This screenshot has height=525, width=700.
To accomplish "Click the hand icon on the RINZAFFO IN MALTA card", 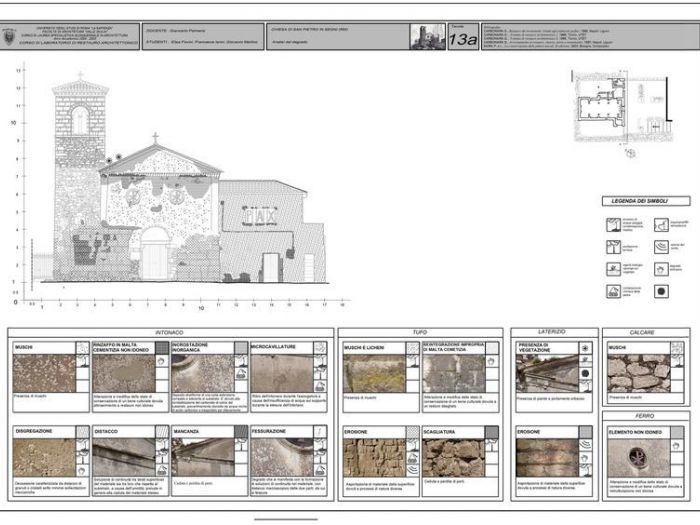I will coord(162,361).
